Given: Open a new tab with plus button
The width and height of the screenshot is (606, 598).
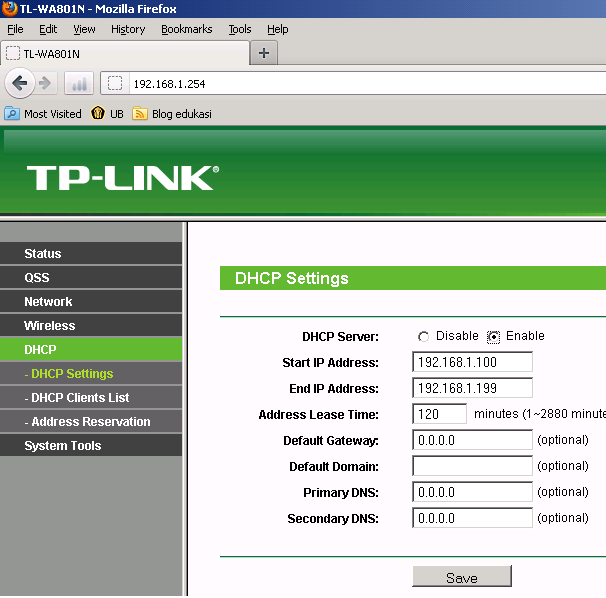Looking at the screenshot, I should 264,53.
